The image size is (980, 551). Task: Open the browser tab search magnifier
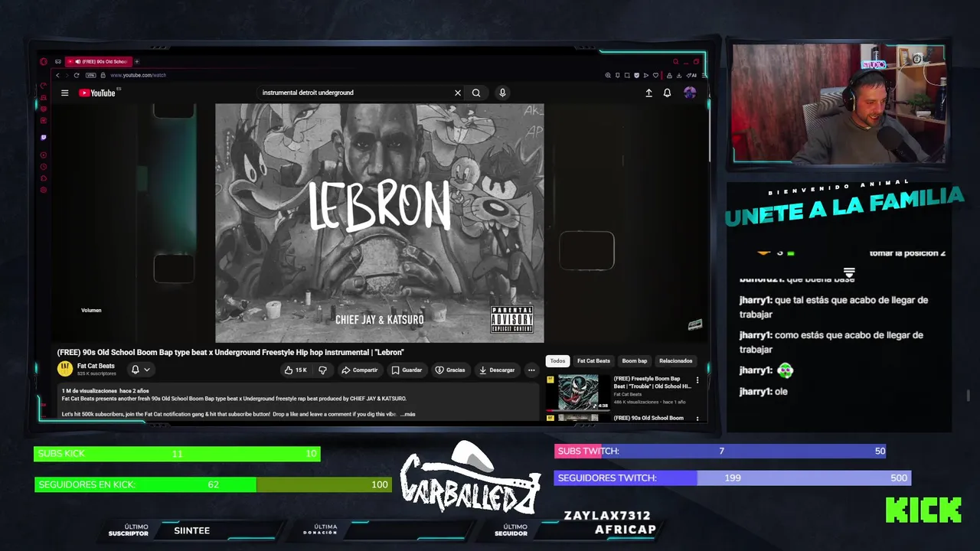675,61
